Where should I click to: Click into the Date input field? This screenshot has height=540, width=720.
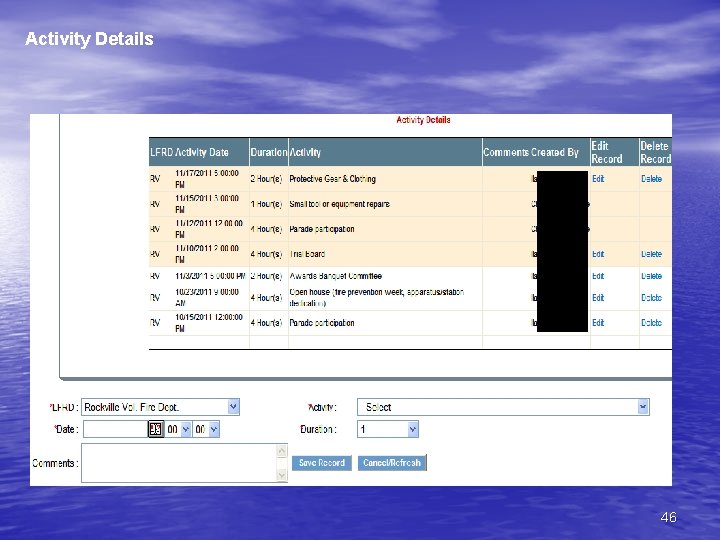point(115,429)
